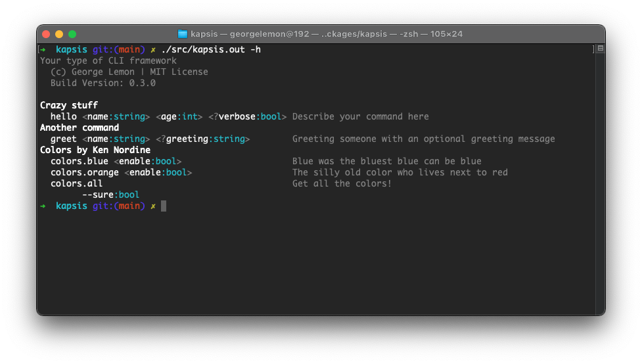Click the 'Another command' heading
The image size is (642, 364).
point(80,127)
